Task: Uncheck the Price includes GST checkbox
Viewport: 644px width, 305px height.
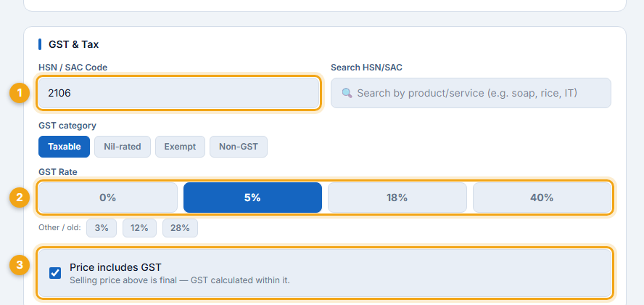Action: pyautogui.click(x=55, y=273)
